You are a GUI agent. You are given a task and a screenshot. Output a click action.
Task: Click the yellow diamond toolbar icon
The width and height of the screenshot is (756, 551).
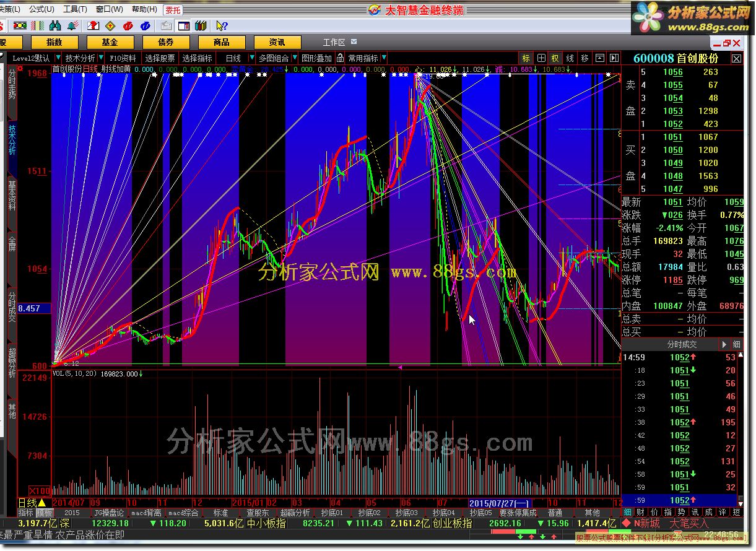[111, 25]
